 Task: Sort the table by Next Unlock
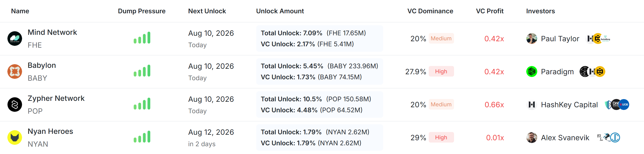207,11
